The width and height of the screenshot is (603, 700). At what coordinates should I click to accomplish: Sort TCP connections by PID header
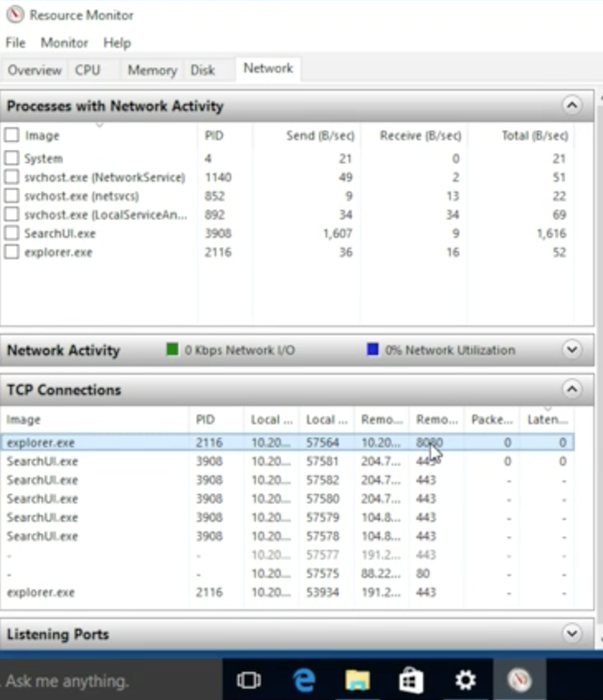click(x=216, y=419)
